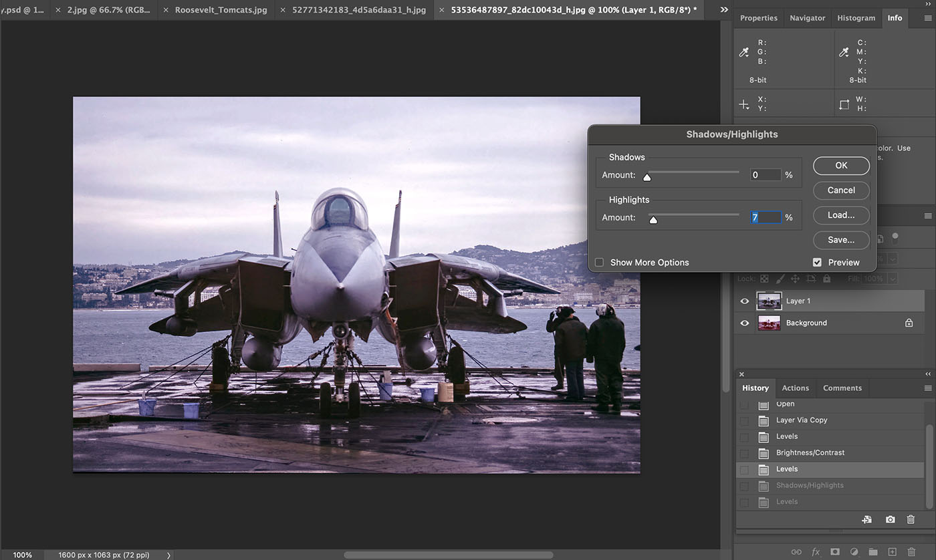Create a new group with folder icon
The image size is (936, 560).
(x=873, y=552)
